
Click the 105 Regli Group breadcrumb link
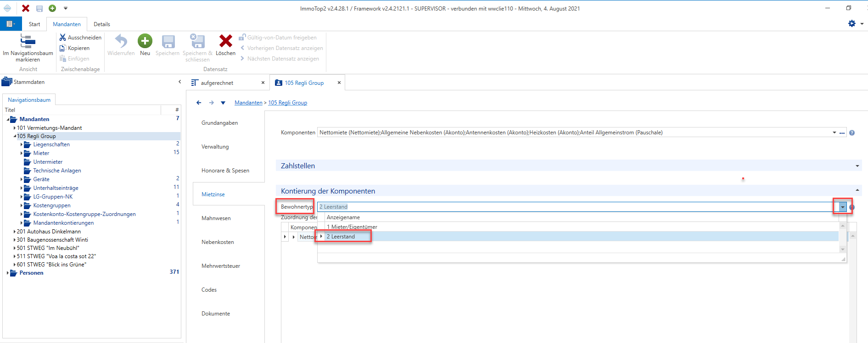coord(288,103)
